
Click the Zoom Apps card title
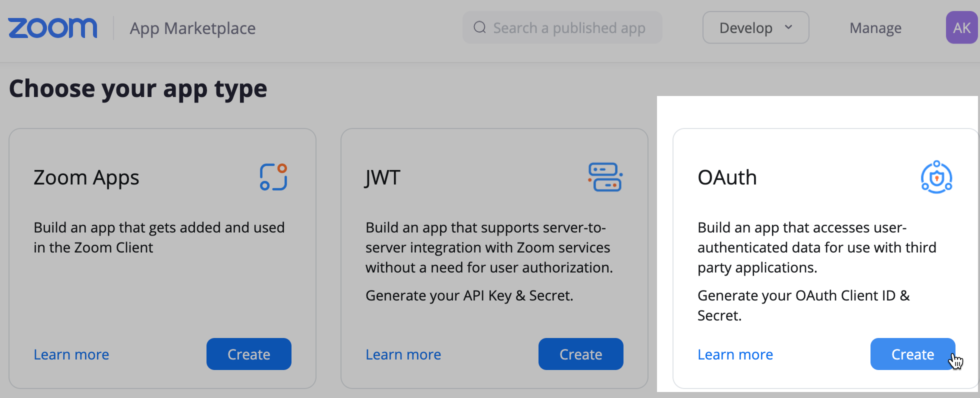[x=86, y=178]
